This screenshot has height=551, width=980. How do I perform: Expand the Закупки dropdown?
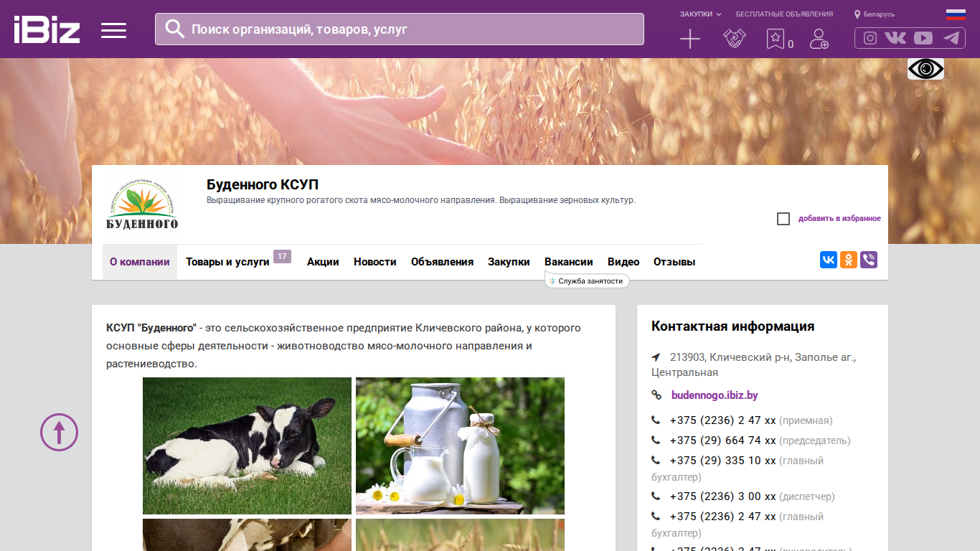coord(700,14)
